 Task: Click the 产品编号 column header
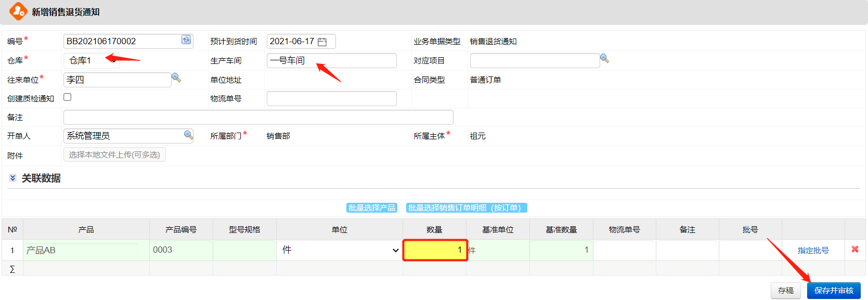pyautogui.click(x=181, y=229)
